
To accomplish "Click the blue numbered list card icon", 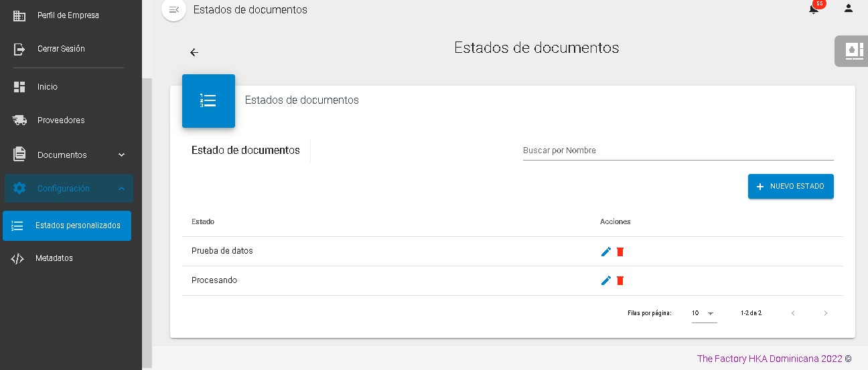I will [208, 101].
